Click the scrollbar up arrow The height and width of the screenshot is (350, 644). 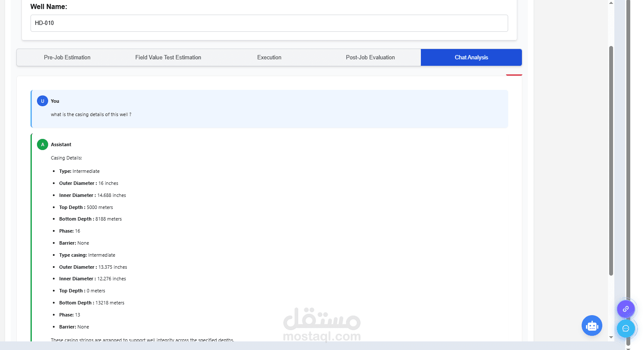611,3
